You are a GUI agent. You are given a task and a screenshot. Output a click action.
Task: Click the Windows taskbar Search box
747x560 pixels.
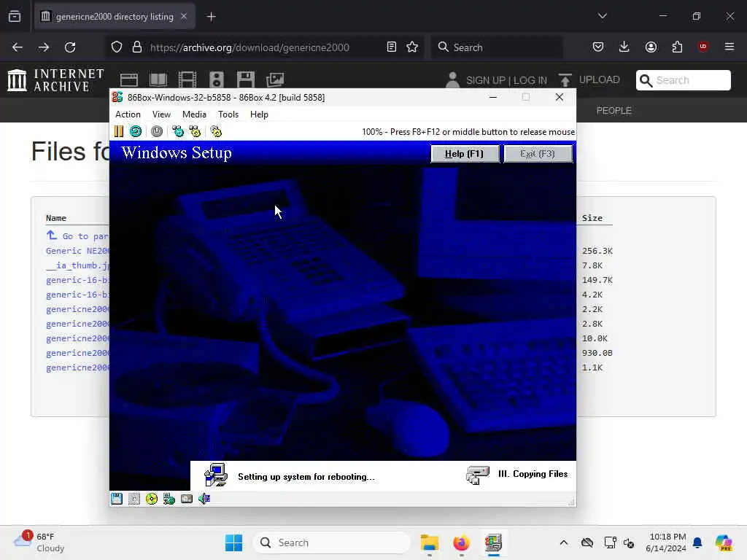coord(332,542)
